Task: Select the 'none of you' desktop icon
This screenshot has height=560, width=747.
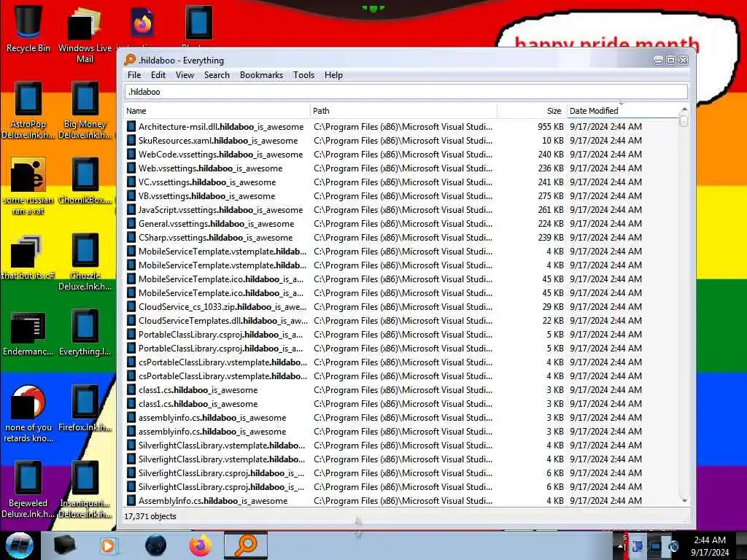Action: point(28,413)
